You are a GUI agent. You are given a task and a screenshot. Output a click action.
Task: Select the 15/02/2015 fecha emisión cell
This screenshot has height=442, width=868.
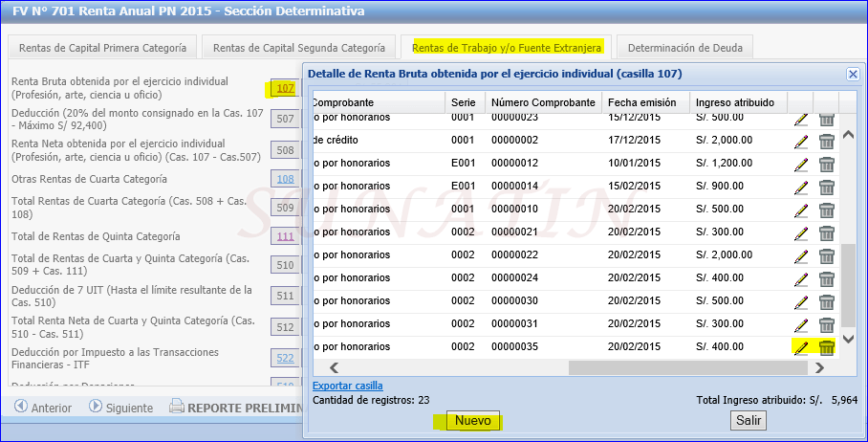[645, 187]
